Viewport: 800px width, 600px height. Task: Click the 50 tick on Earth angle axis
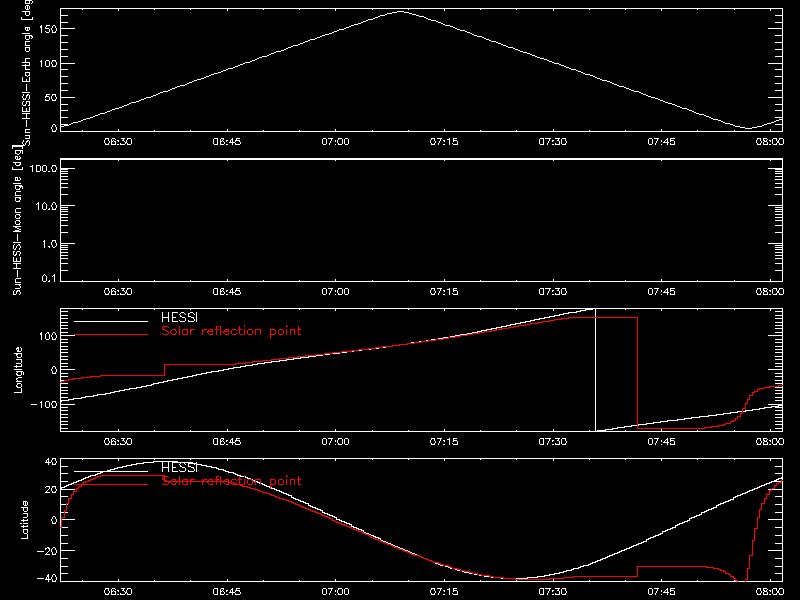tap(51, 97)
